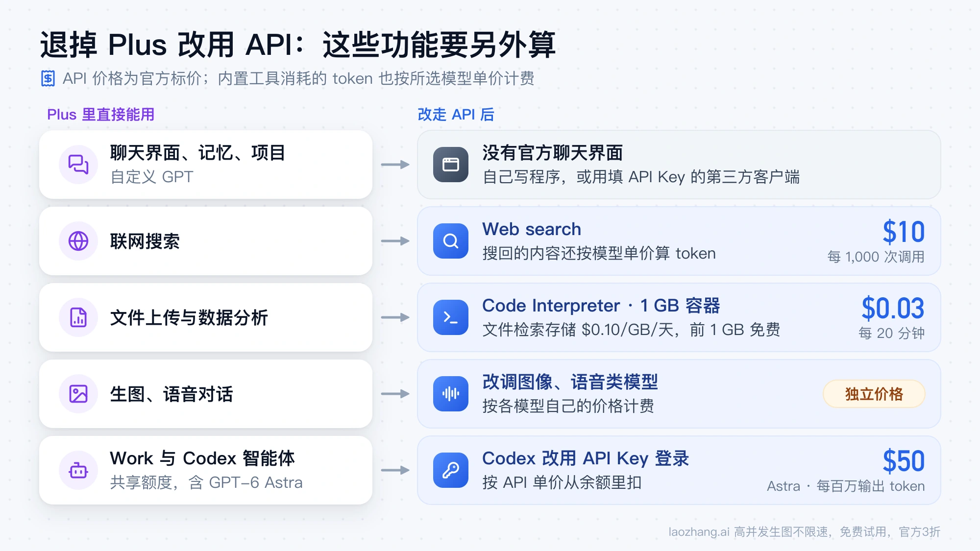
Task: Click the Code Interpreter · 1 GB 容器 heading
Action: [x=601, y=306]
